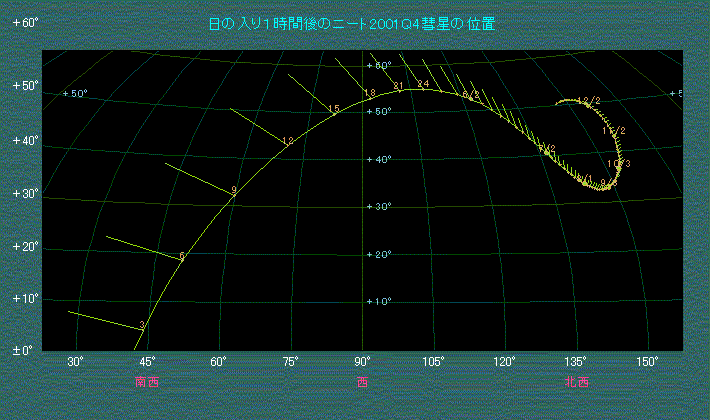Click the 30° azimuth axis label

point(76,361)
